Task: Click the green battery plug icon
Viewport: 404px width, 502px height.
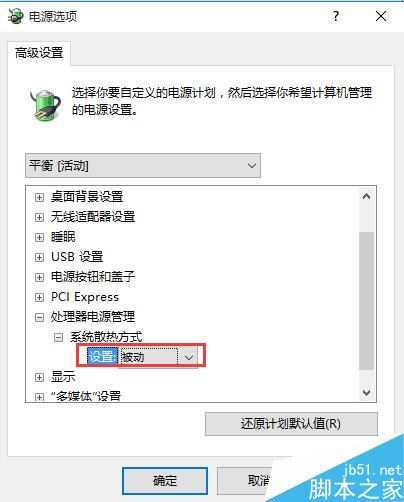Action: [45, 104]
